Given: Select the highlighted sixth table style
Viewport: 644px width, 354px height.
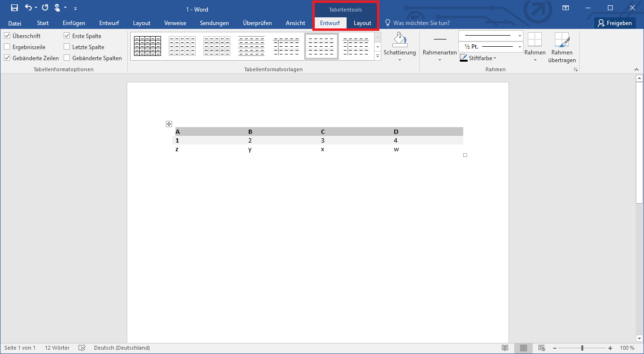Looking at the screenshot, I should pos(321,46).
